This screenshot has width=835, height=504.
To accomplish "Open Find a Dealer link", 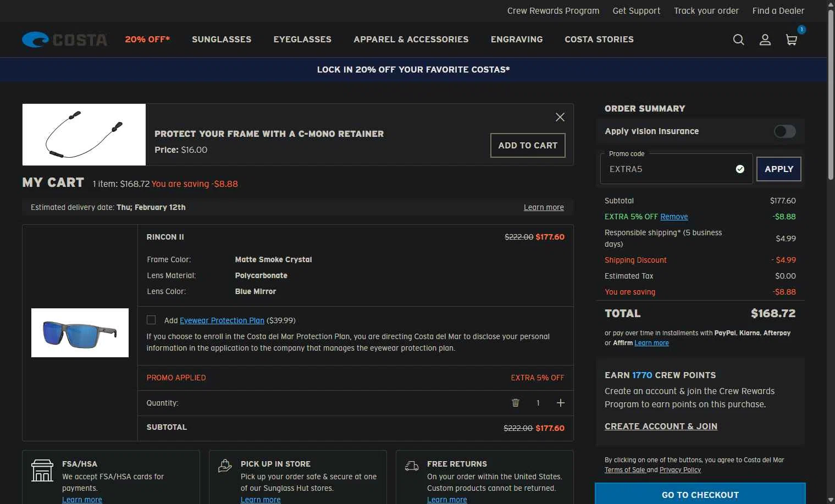I will (x=778, y=11).
